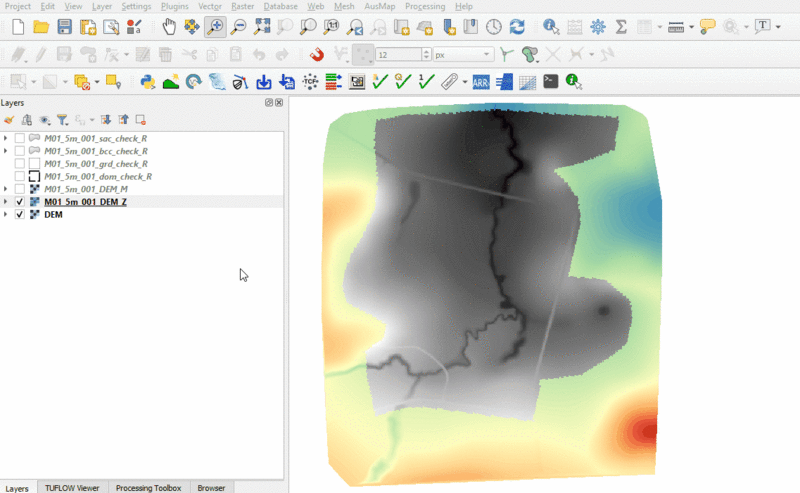Open the Save Project icon
The height and width of the screenshot is (493, 800).
(64, 27)
